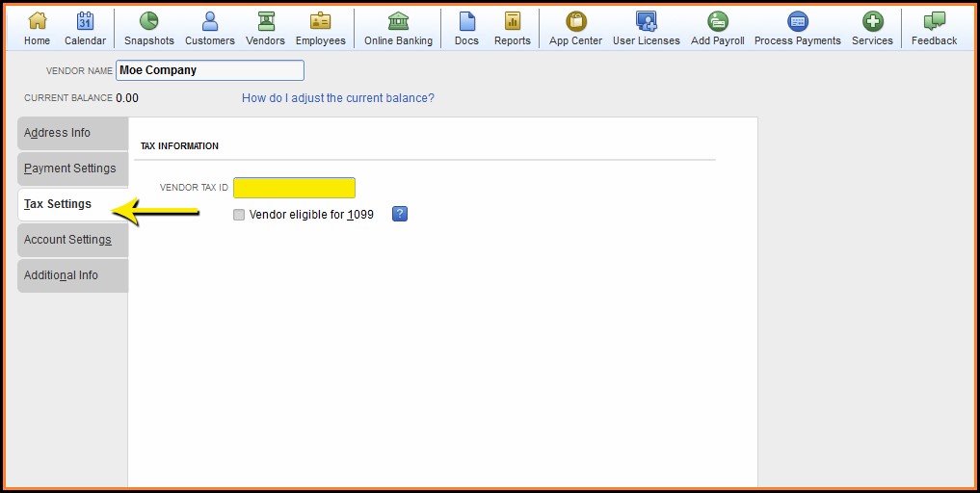Open Snapshots pie chart icon
This screenshot has width=980, height=493.
[x=148, y=22]
